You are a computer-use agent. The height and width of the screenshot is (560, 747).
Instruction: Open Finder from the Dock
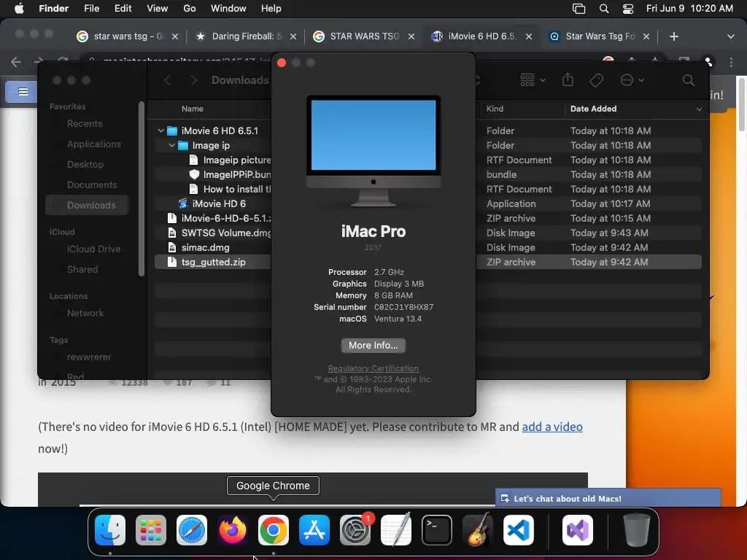click(x=110, y=530)
